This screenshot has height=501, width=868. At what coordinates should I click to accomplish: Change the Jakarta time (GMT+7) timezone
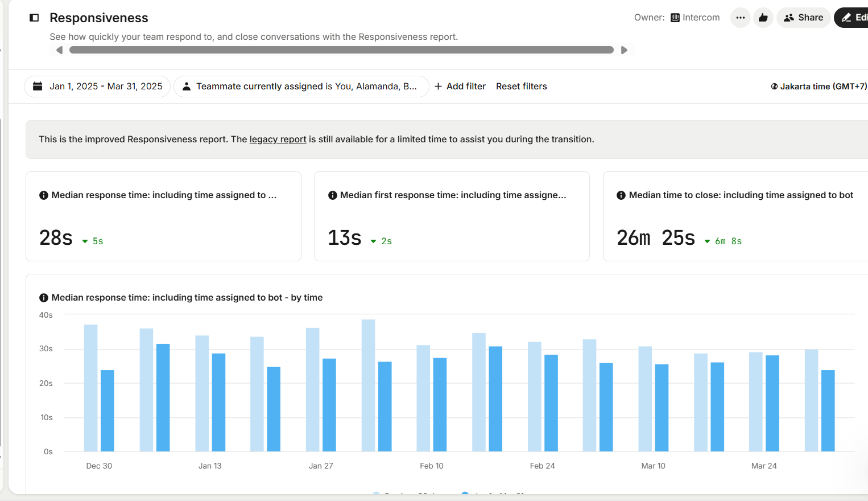pyautogui.click(x=819, y=87)
